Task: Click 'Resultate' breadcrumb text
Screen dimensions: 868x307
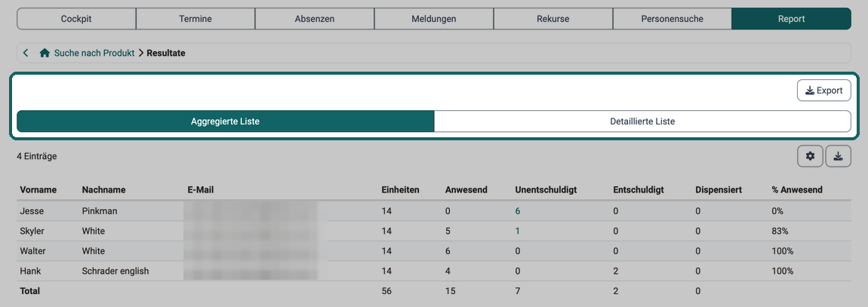Action: (166, 53)
